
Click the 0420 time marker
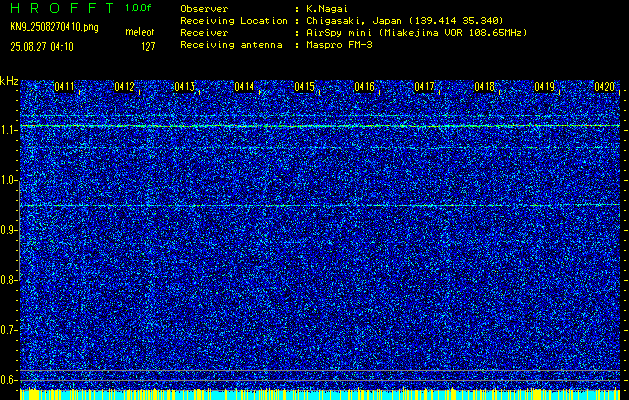605,86
